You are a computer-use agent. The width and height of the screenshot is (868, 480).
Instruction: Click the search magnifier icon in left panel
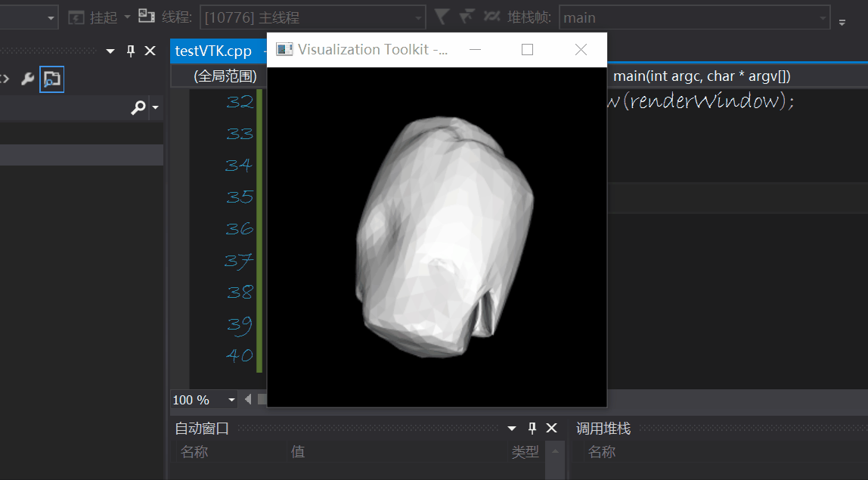tap(138, 108)
